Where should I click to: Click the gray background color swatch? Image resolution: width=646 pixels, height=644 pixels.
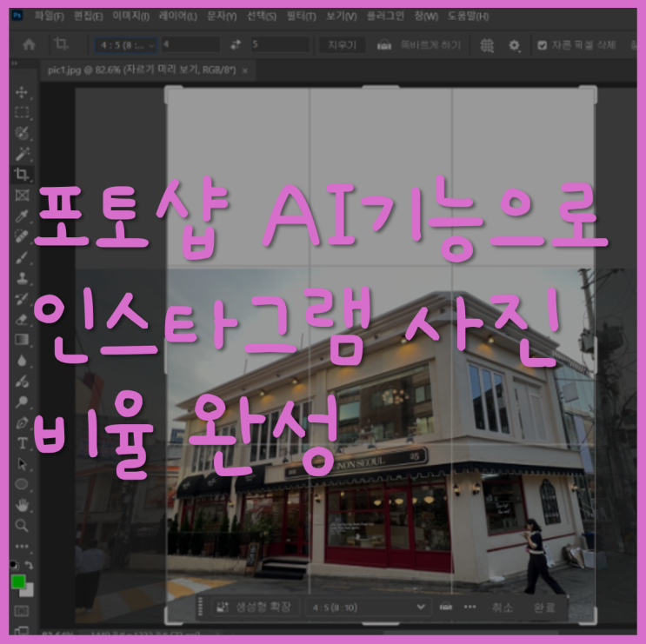pyautogui.click(x=28, y=592)
